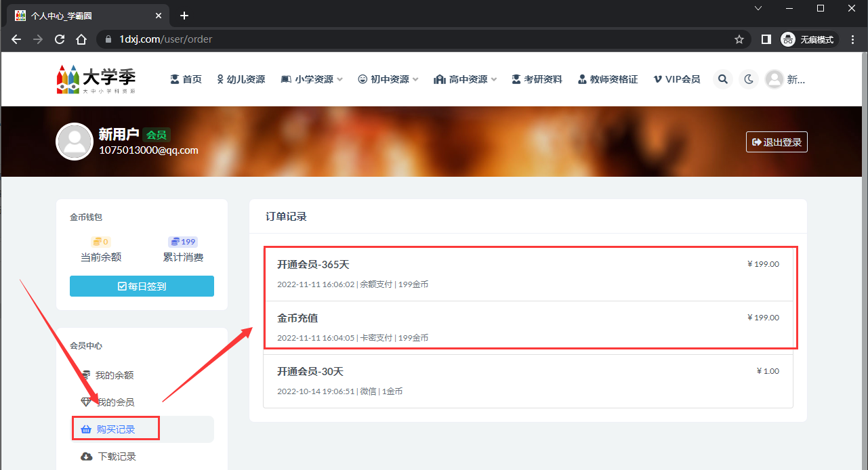Click the 每日签到 daily check-in button
Screen dimensions: 868x470
click(142, 286)
